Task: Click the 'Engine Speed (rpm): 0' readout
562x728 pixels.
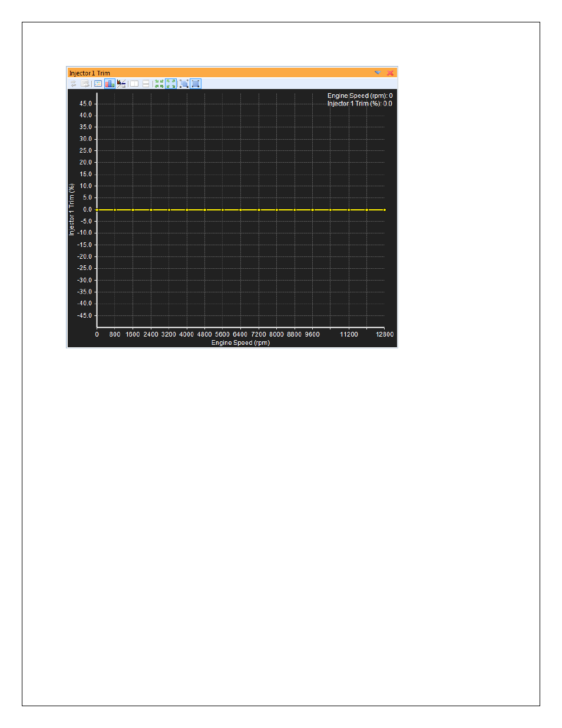Action: (x=360, y=95)
